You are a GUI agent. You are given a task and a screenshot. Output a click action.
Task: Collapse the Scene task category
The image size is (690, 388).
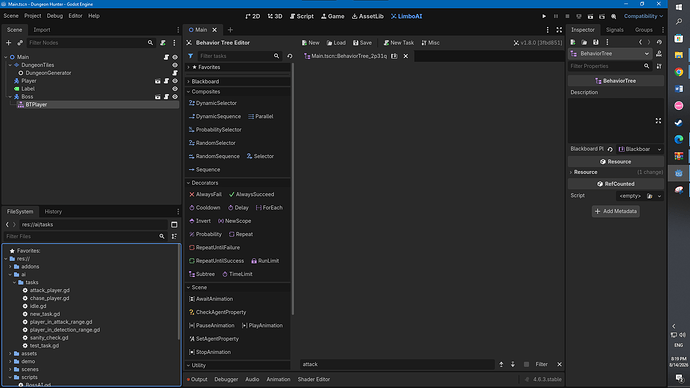click(x=238, y=287)
